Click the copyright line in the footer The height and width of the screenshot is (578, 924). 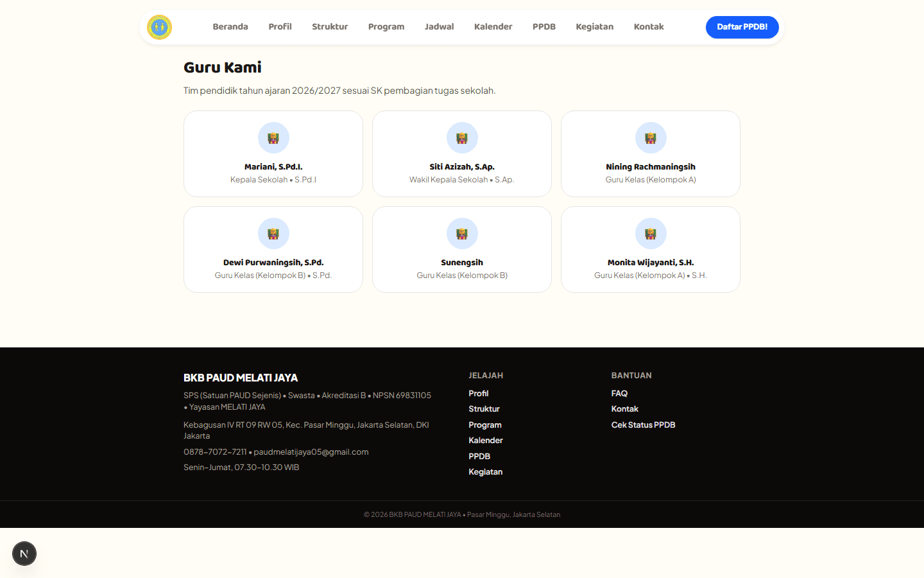coord(462,514)
